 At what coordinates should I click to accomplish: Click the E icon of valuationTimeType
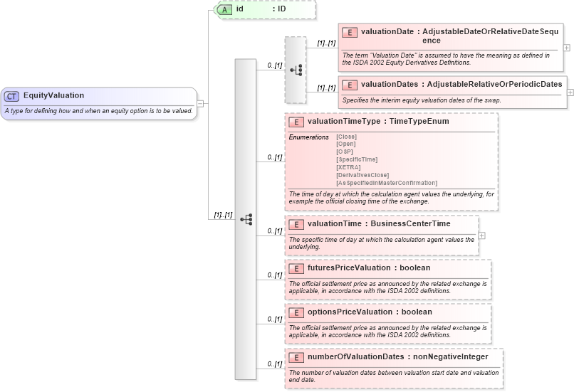coord(296,122)
